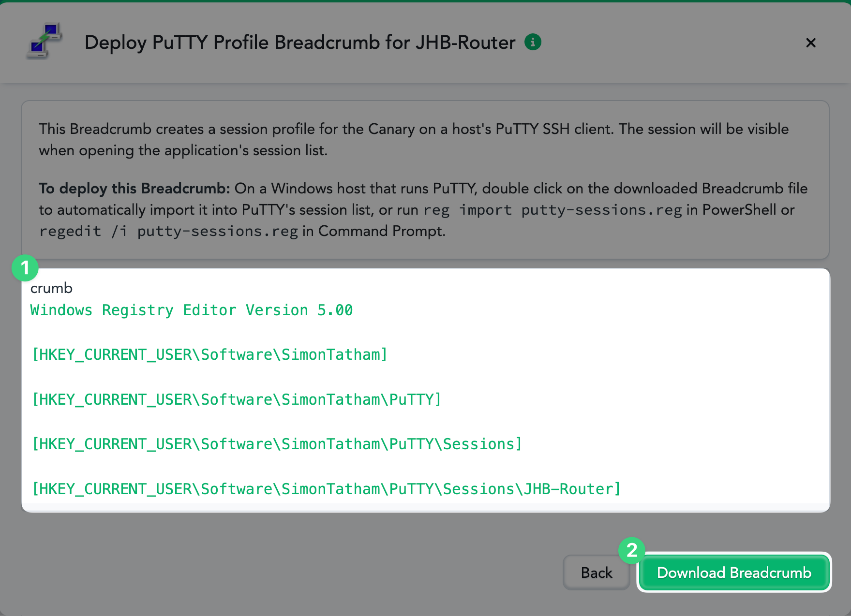Click the "This Breadcrumb creates a session profile" sentence
The width and height of the screenshot is (851, 616).
coord(414,140)
